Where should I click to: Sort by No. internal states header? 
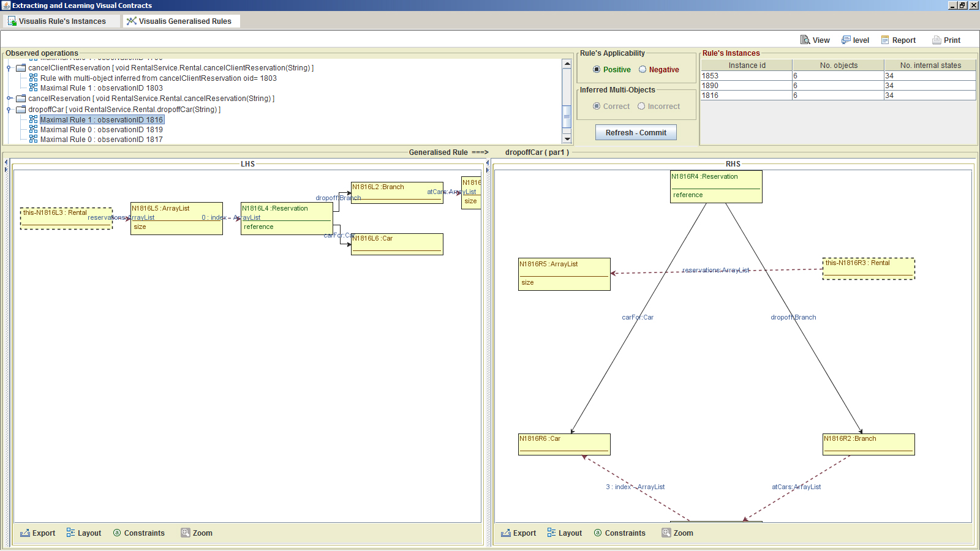pos(930,65)
